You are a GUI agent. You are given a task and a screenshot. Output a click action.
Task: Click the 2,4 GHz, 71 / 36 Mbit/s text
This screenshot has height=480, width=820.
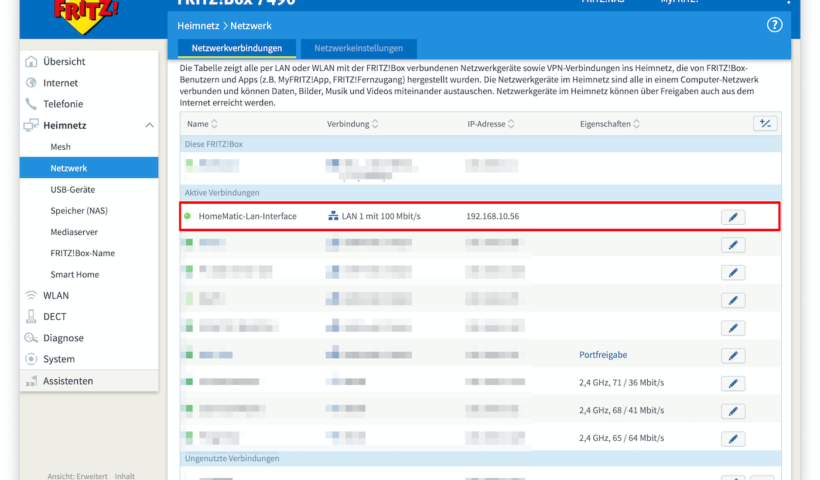[x=621, y=383]
